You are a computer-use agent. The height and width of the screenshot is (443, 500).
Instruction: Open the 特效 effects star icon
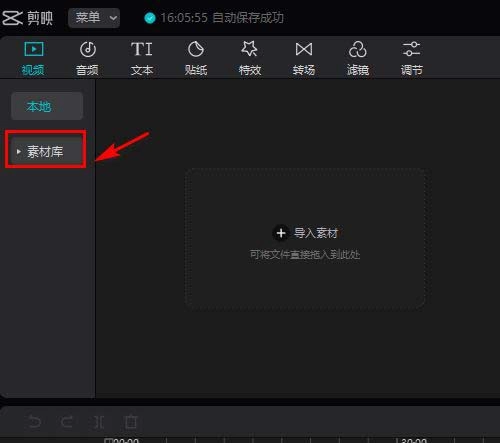(249, 49)
